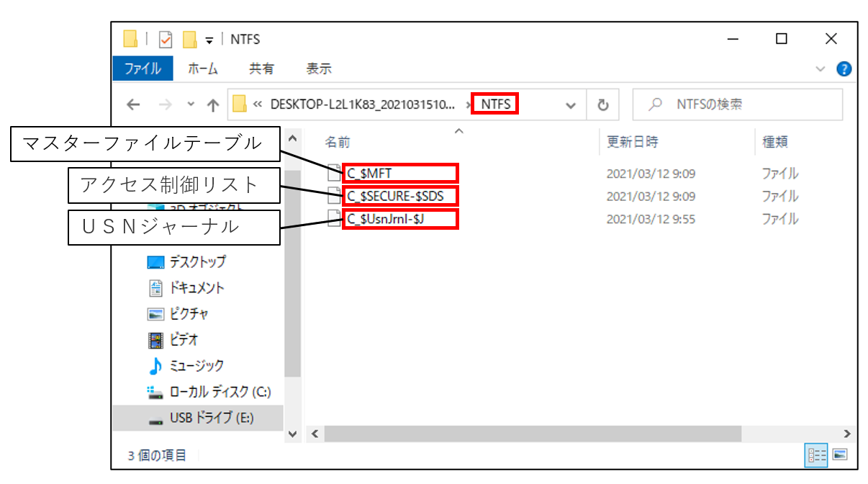The image size is (868, 484).
Task: Click the C_$MFT file icon
Action: click(334, 173)
